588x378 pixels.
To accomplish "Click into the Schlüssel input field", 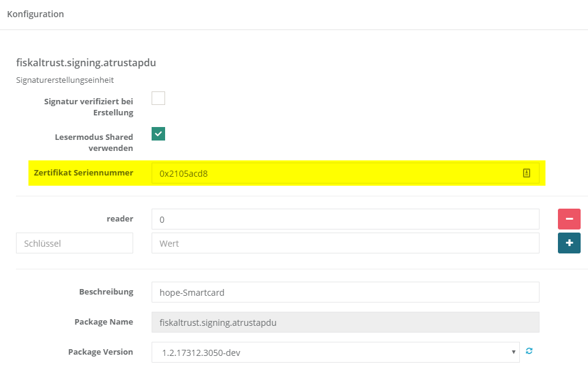I will [x=75, y=243].
